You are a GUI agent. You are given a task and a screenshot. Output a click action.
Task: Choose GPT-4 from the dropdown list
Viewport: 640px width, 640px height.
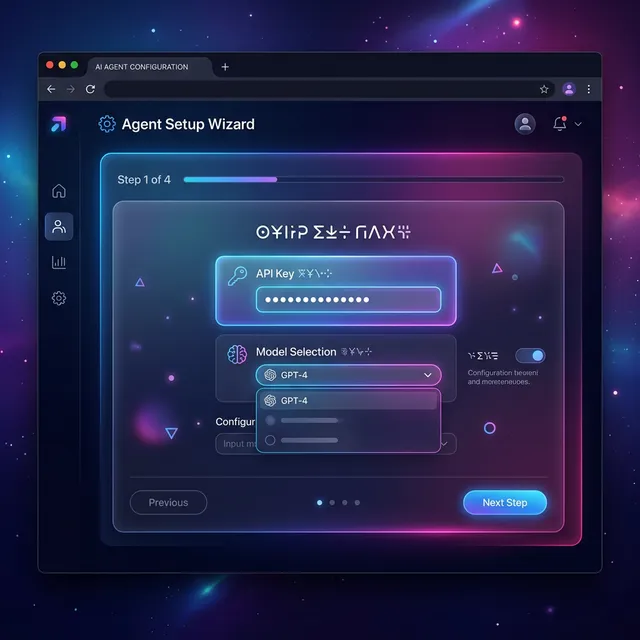coord(348,401)
